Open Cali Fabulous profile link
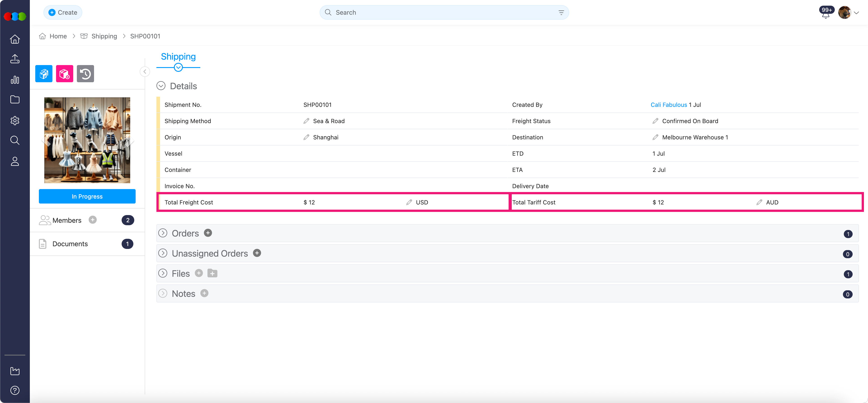Screen dimensions: 868x403 [669, 105]
